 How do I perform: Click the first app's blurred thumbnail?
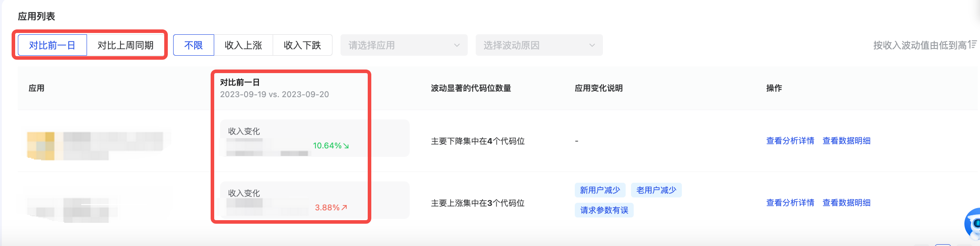pyautogui.click(x=41, y=145)
